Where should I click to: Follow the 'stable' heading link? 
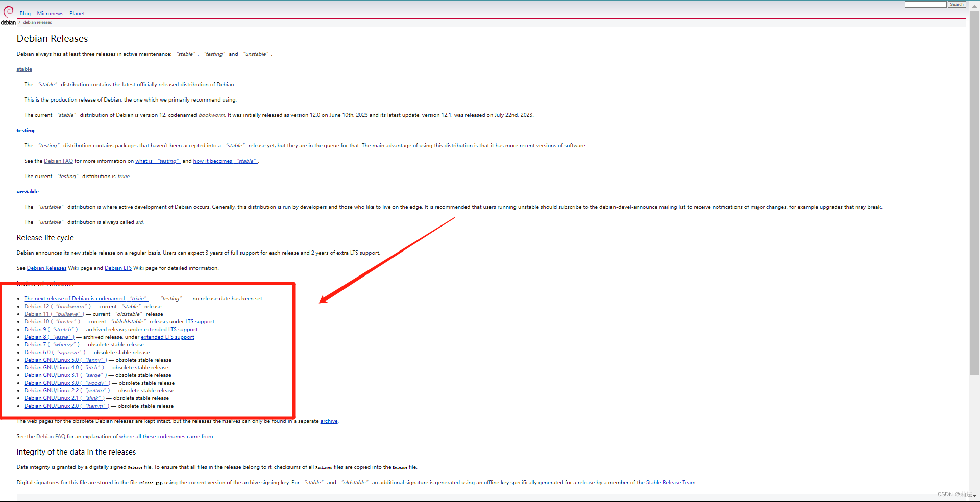coord(24,69)
